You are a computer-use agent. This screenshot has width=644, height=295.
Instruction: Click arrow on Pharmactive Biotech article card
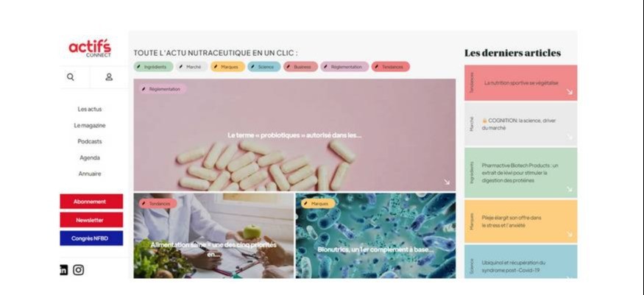(x=569, y=189)
